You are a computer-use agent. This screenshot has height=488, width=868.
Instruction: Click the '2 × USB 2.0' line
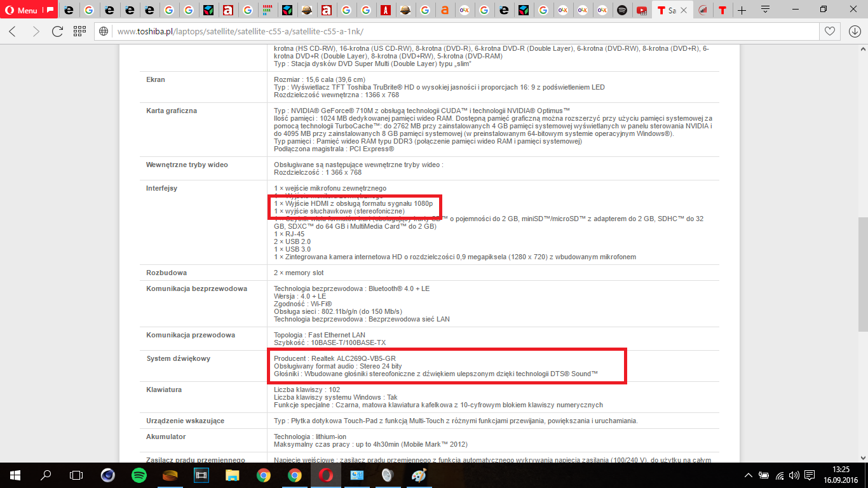292,241
